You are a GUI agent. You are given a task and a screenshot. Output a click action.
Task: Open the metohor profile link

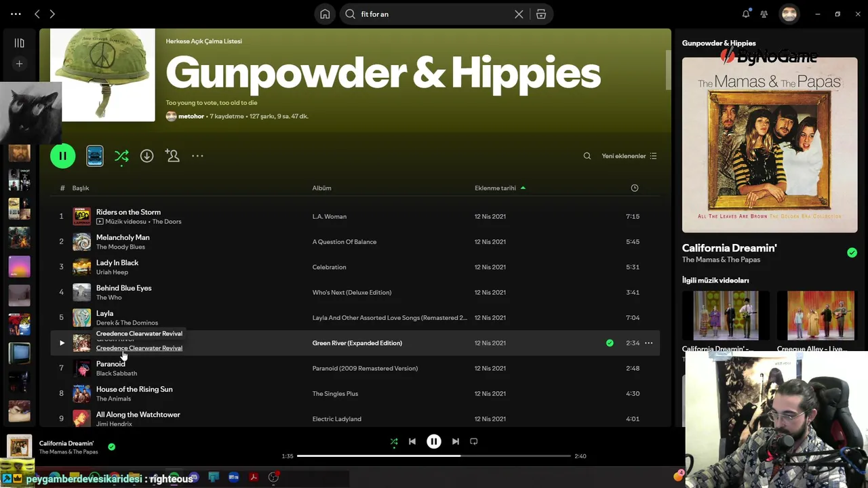[x=191, y=116]
